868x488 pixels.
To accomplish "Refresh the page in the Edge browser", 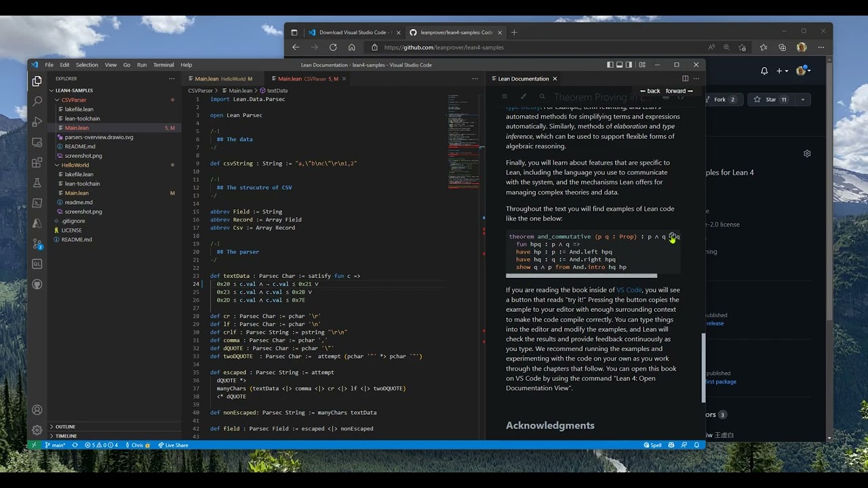I will tap(333, 47).
